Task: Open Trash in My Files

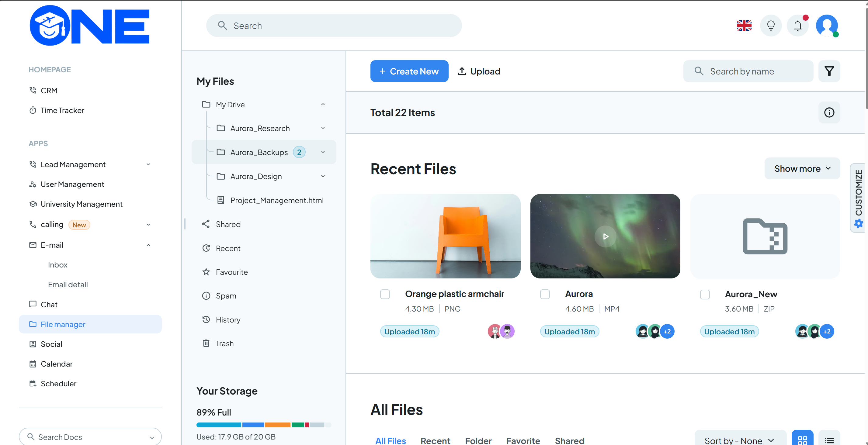Action: pyautogui.click(x=224, y=343)
